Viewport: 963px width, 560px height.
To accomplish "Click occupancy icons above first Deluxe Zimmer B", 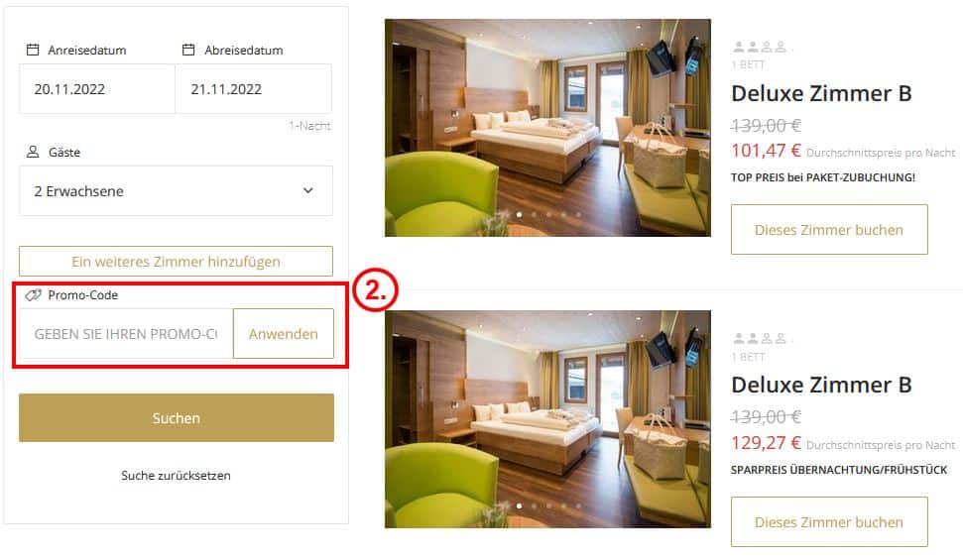I will (x=760, y=47).
